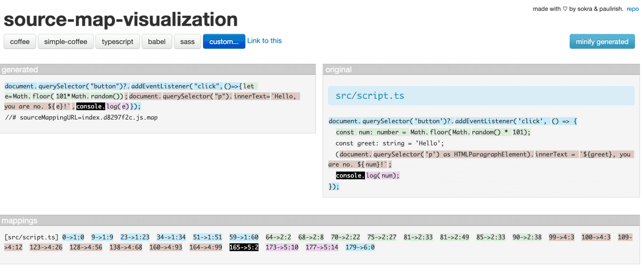
Task: Click highlighted console. in original code
Action: [x=350, y=176]
